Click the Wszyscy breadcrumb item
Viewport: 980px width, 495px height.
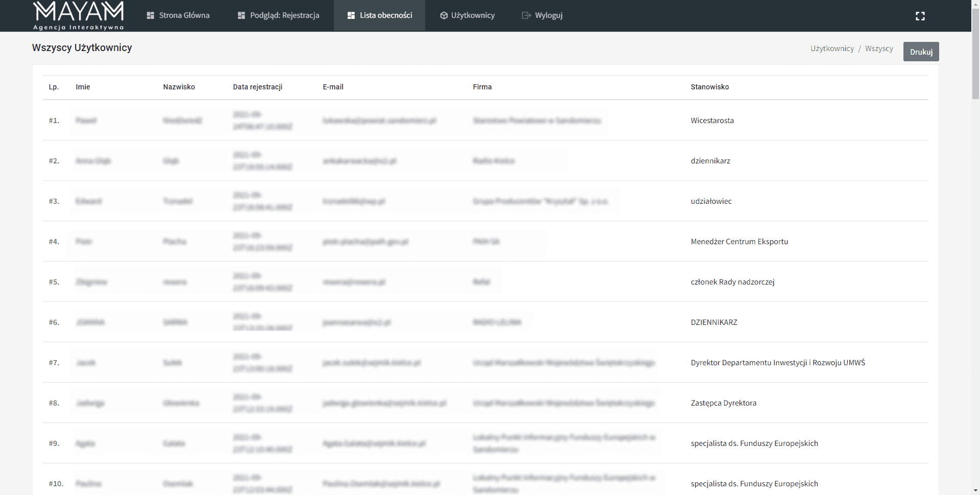(x=878, y=49)
